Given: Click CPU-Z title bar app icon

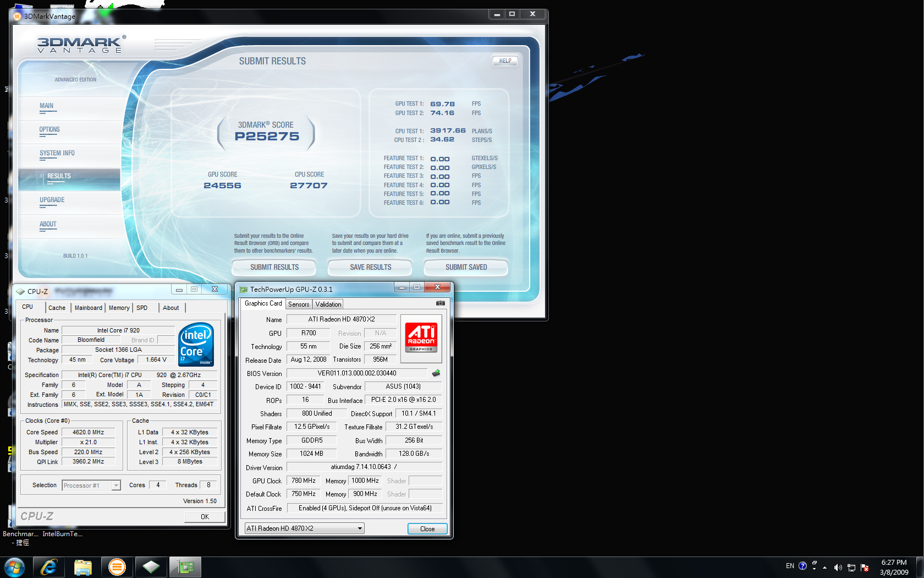Looking at the screenshot, I should tap(20, 292).
